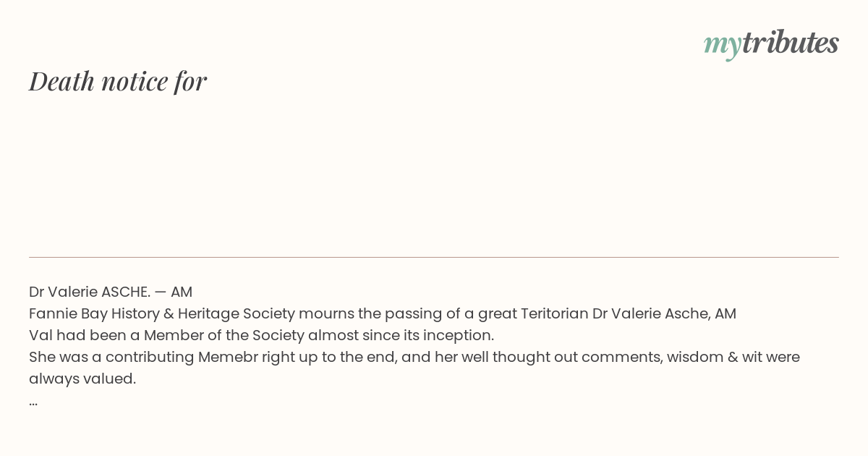Select the "Death notice for" heading
This screenshot has width=868, height=456.
118,81
